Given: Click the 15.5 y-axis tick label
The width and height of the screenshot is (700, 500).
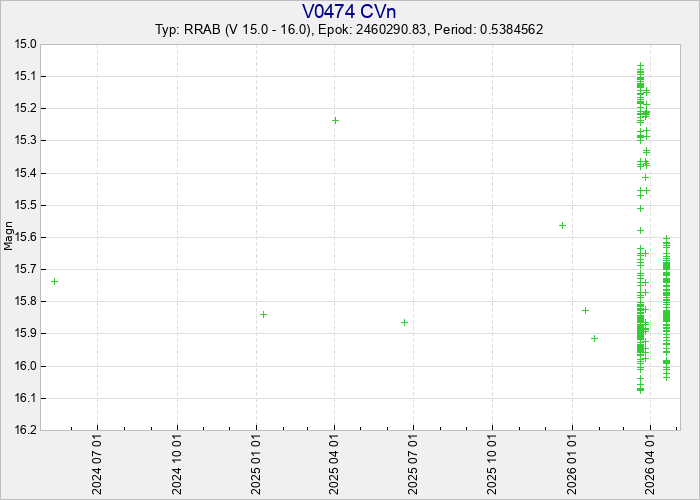Looking at the screenshot, I should (24, 205).
